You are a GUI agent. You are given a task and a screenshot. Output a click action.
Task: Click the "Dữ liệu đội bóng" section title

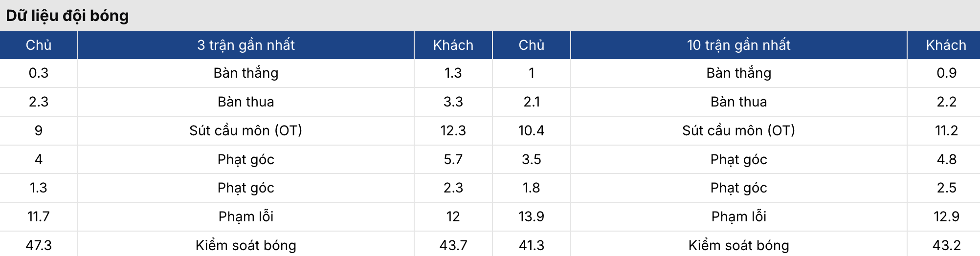[x=67, y=16]
